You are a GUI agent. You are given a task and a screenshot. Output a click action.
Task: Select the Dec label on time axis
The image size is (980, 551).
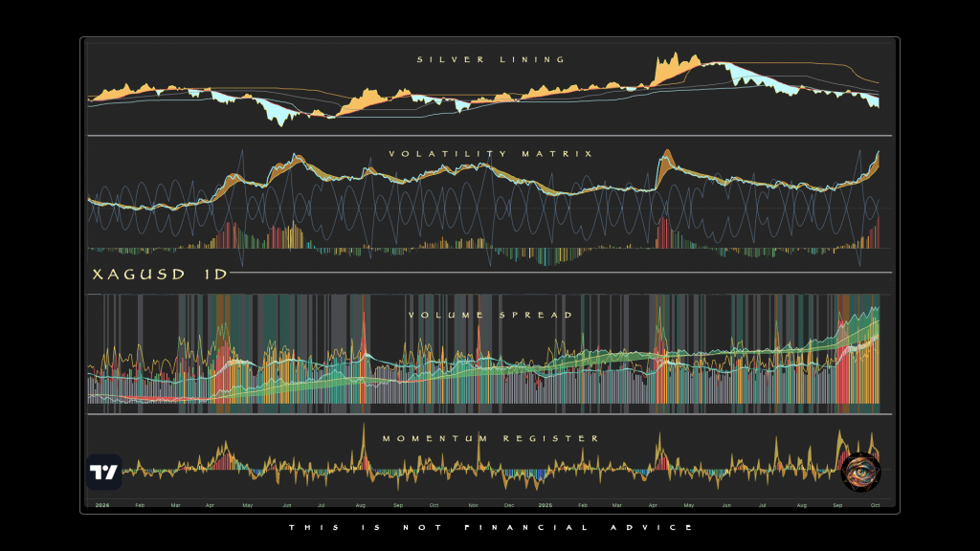pyautogui.click(x=508, y=504)
